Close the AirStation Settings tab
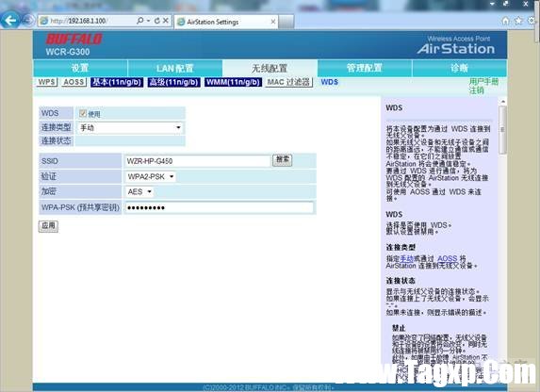Image resolution: width=540 pixels, height=392 pixels. (x=272, y=22)
